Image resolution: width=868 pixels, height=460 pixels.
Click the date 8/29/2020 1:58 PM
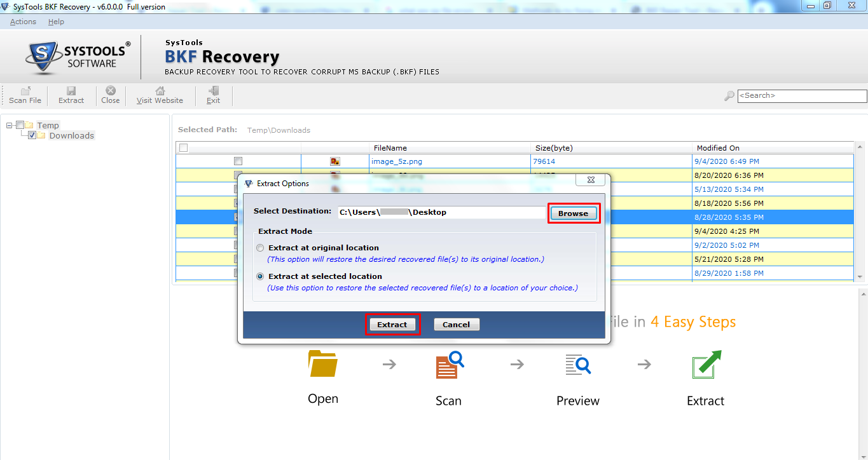pyautogui.click(x=730, y=273)
